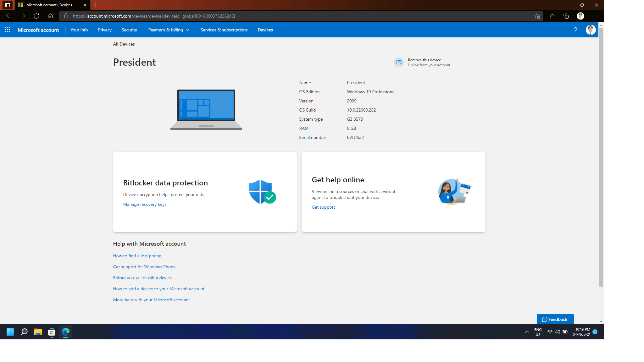Click the Get support link
Screen dimensions: 644x362
pyautogui.click(x=323, y=207)
